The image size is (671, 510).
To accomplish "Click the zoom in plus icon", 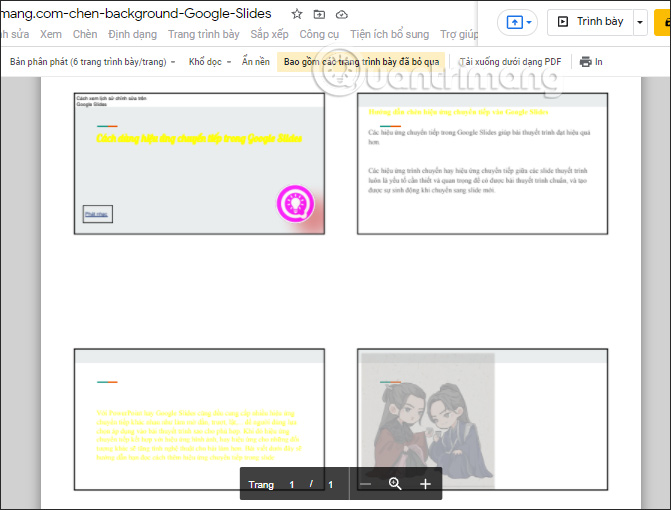I will (425, 484).
